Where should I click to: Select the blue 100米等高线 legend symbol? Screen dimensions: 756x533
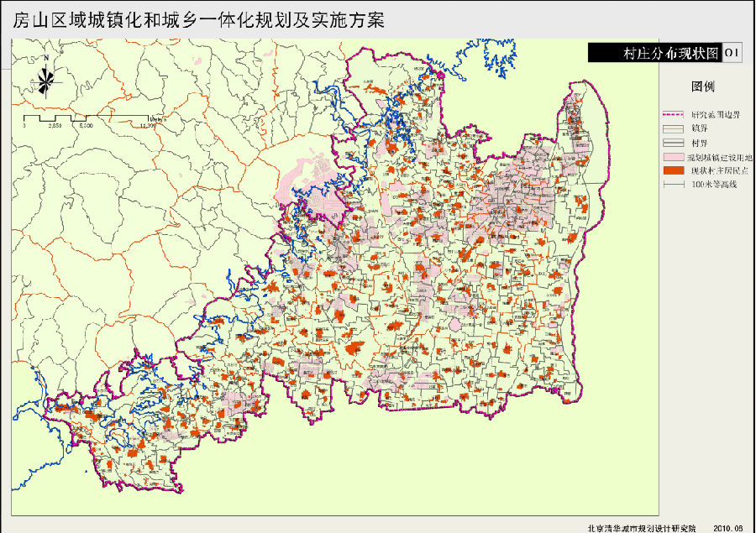pyautogui.click(x=673, y=185)
